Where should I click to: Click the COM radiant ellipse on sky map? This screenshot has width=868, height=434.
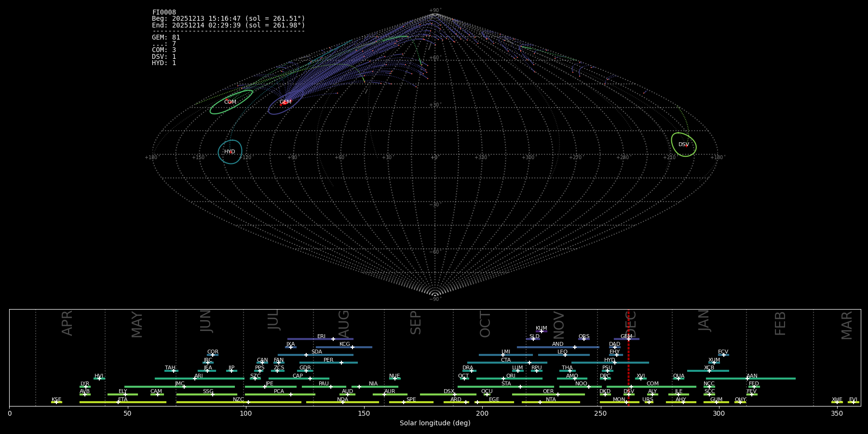[231, 102]
